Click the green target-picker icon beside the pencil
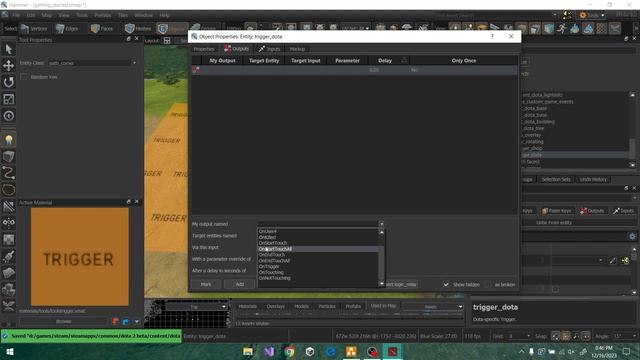This screenshot has height=360, width=640. (x=625, y=260)
